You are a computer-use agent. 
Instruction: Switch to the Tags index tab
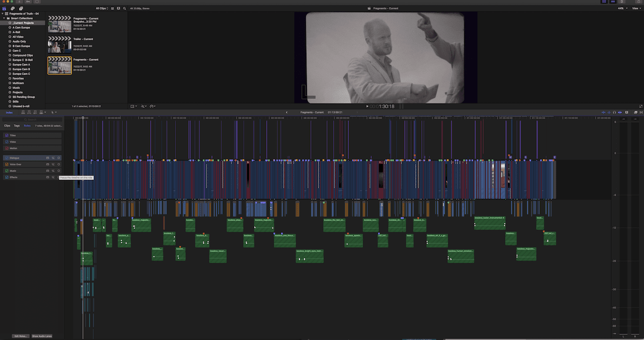(x=17, y=126)
